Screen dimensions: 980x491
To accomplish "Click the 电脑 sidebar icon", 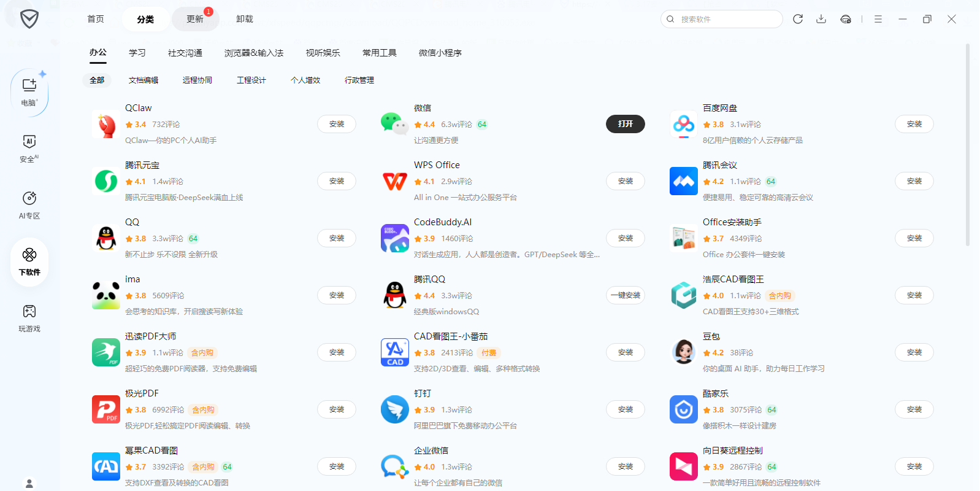I will (x=29, y=91).
